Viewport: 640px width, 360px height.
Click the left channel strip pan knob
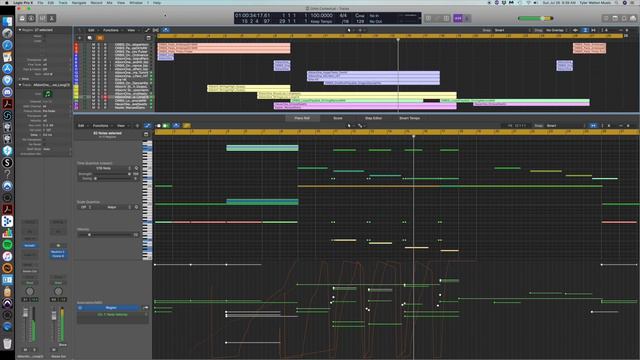tap(30, 291)
